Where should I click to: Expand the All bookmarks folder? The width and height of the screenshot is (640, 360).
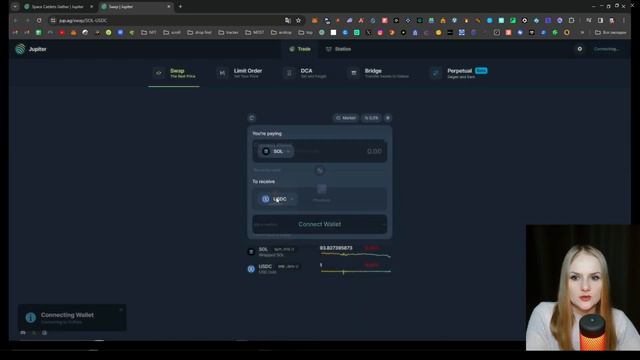(611, 32)
